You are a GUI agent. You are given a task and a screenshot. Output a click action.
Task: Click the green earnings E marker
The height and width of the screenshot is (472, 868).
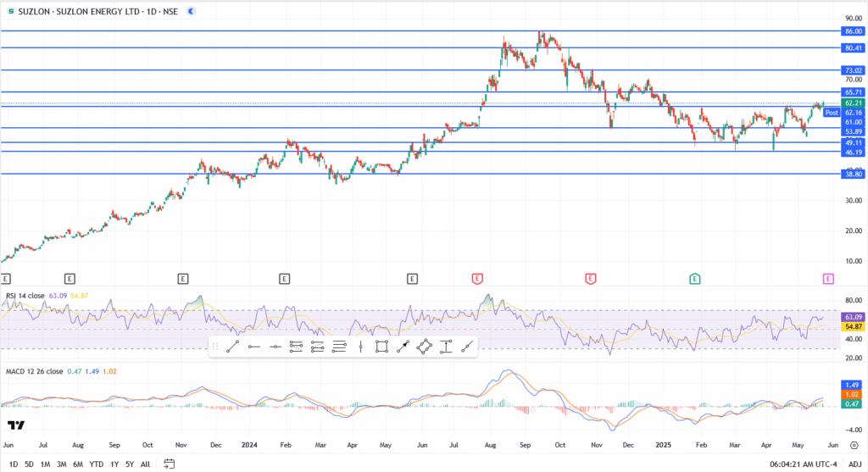click(694, 278)
